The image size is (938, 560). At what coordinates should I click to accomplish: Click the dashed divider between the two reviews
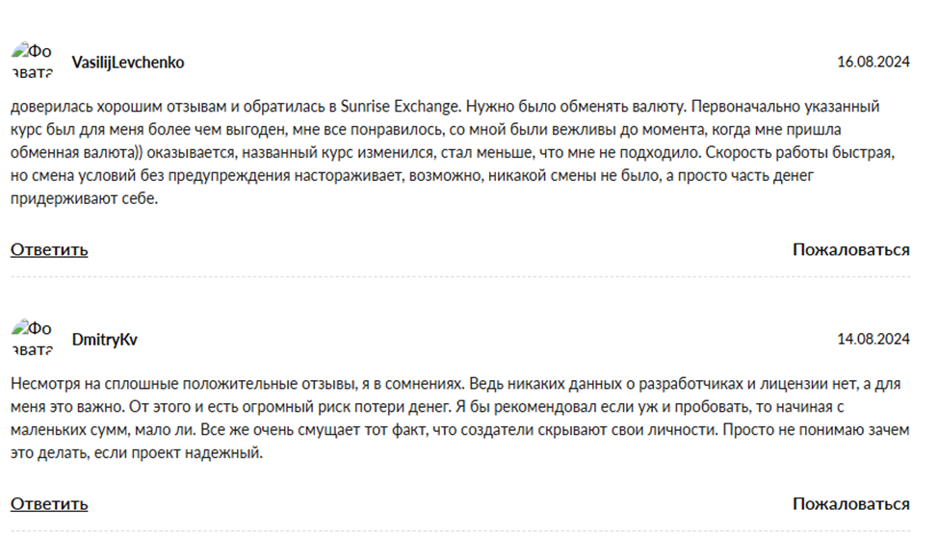[x=459, y=277]
